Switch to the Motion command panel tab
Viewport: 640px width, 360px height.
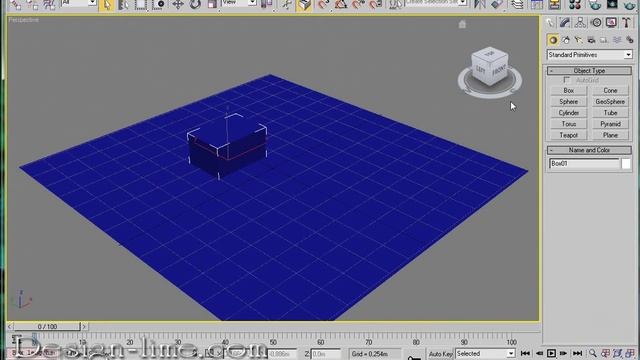(x=596, y=22)
